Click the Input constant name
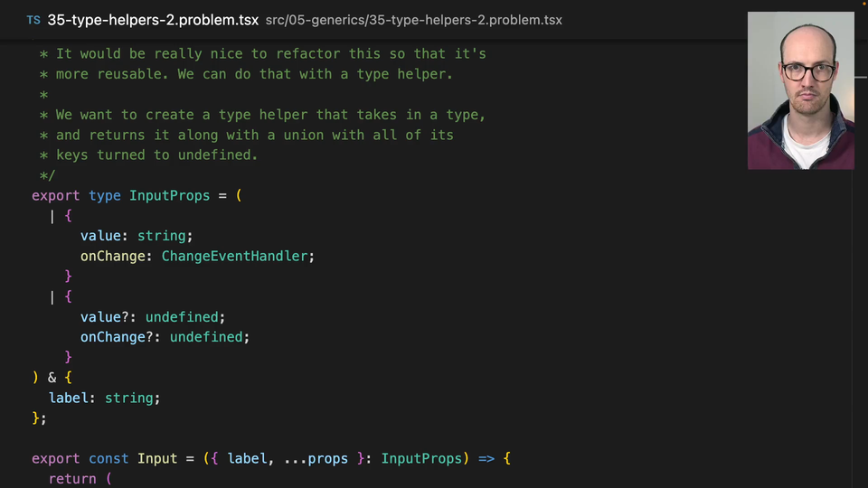The height and width of the screenshot is (488, 868). [157, 458]
